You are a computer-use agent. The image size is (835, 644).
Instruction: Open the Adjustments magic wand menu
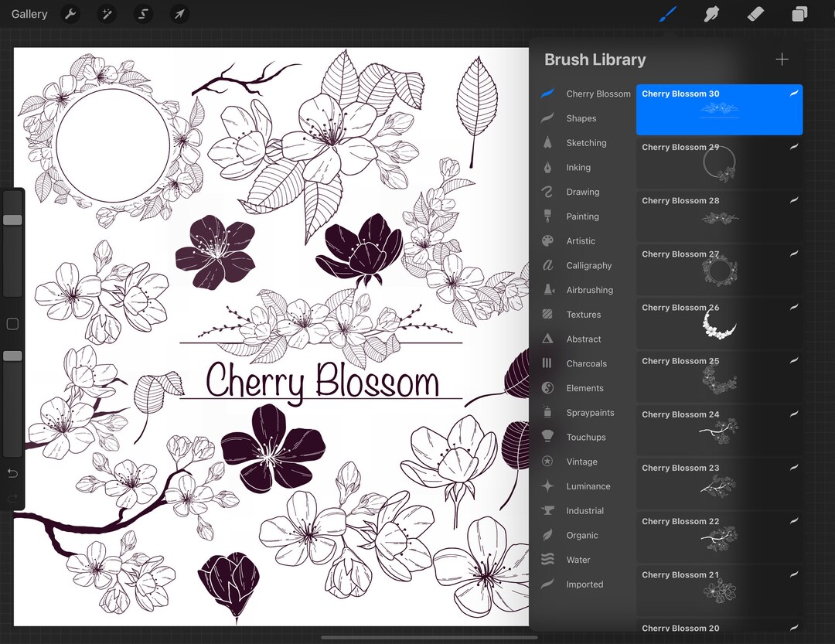(x=107, y=14)
